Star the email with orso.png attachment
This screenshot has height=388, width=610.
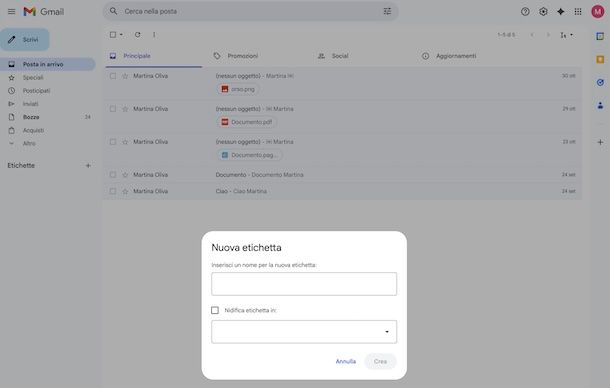(x=125, y=76)
